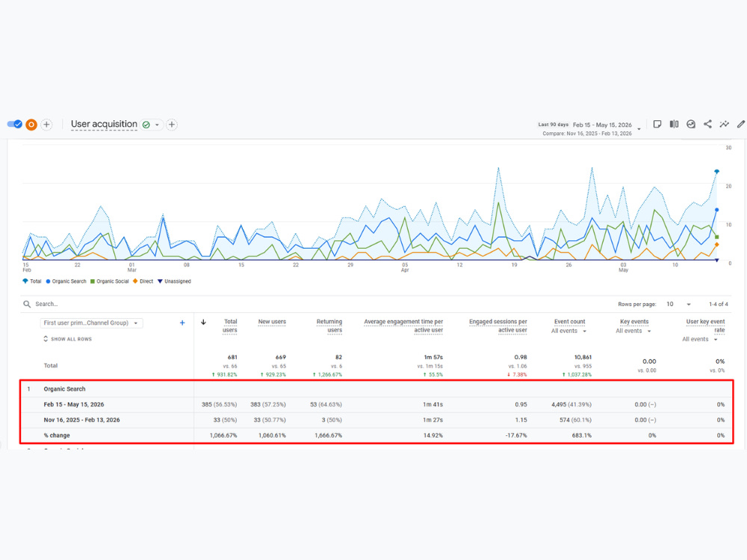The height and width of the screenshot is (560, 747).
Task: Toggle the Unassigned legend item
Action: tap(174, 281)
